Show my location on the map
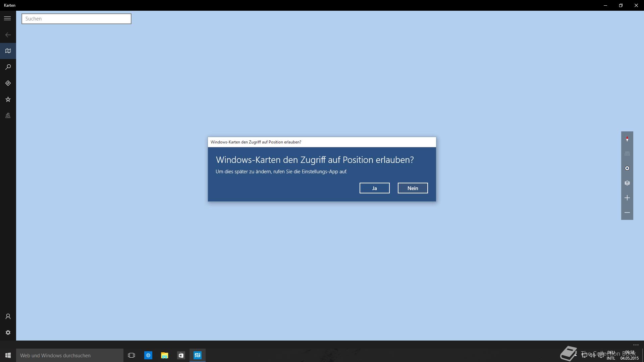Image resolution: width=644 pixels, height=362 pixels. (x=627, y=168)
